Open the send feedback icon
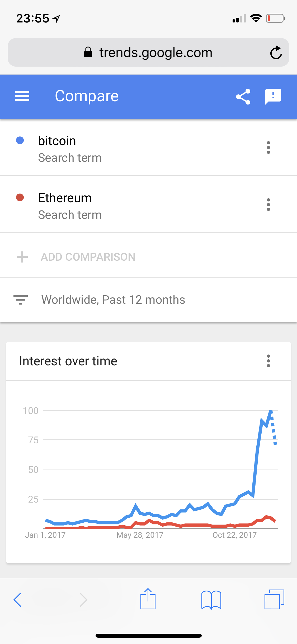 (273, 96)
